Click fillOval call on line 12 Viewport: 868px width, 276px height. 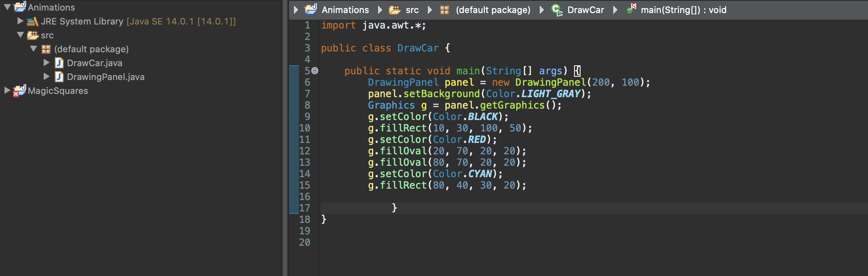(x=403, y=151)
